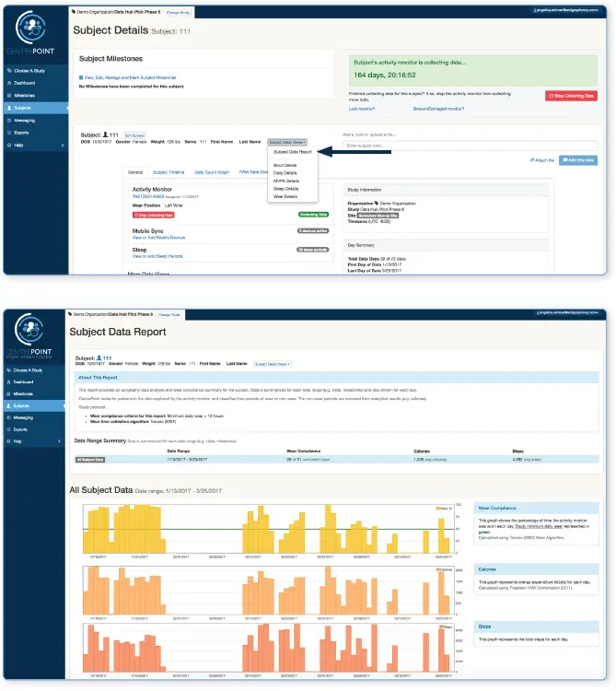Click Subject 111 link in Data Report window

click(104, 358)
